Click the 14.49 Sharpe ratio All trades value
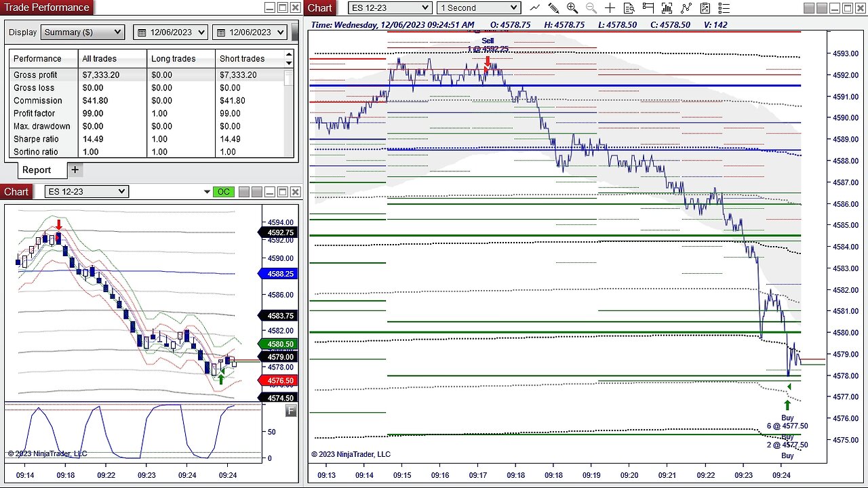 [93, 140]
